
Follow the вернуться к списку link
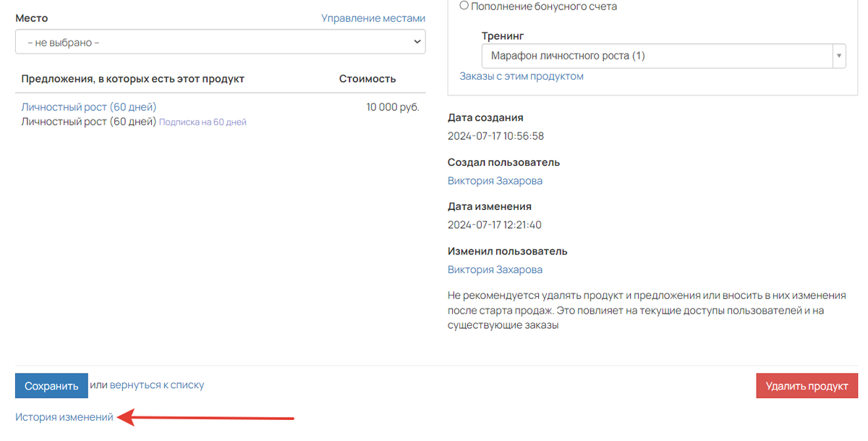[x=157, y=385]
